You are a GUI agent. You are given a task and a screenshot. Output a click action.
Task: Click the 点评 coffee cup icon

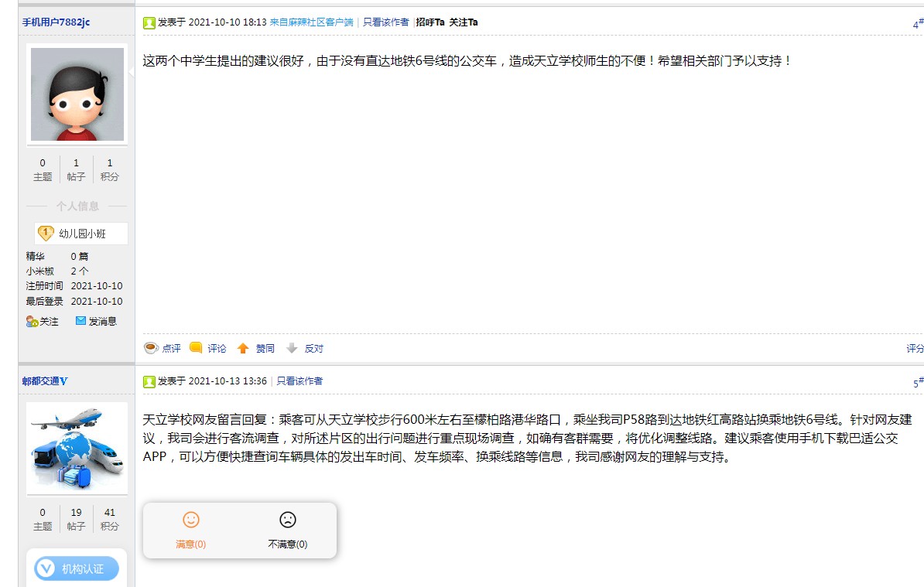(x=151, y=348)
